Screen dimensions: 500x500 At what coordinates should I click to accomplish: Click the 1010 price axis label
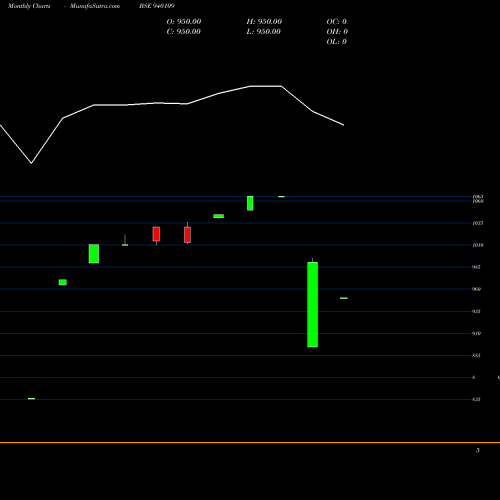(x=478, y=245)
